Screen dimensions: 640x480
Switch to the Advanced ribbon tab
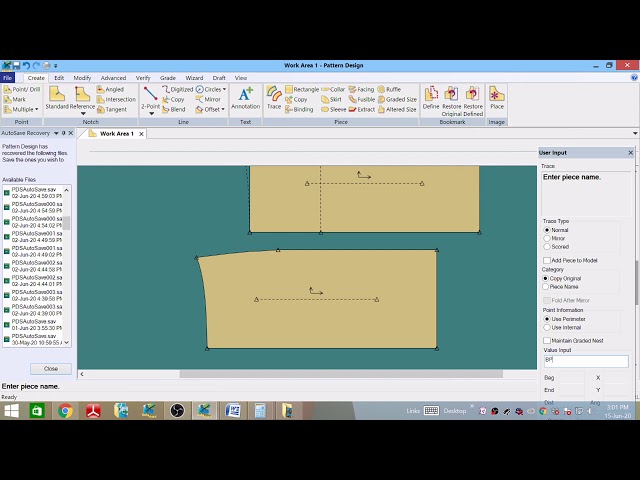pyautogui.click(x=113, y=78)
